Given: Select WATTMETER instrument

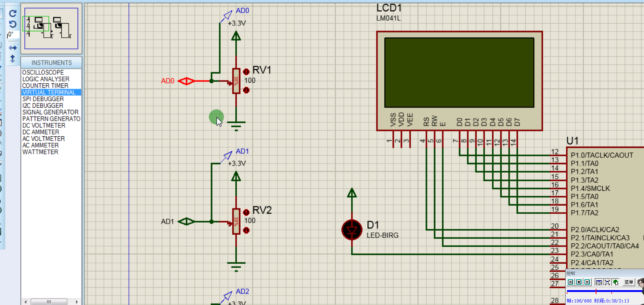Looking at the screenshot, I should tap(51, 152).
